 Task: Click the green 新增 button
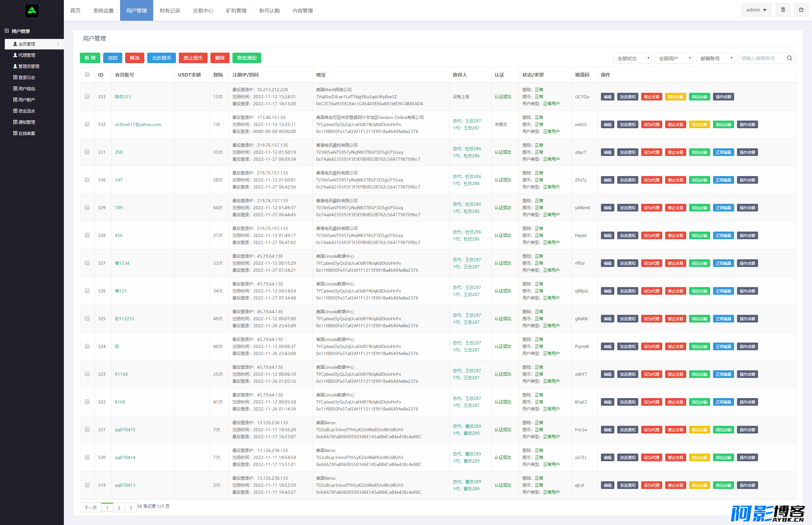coord(90,58)
